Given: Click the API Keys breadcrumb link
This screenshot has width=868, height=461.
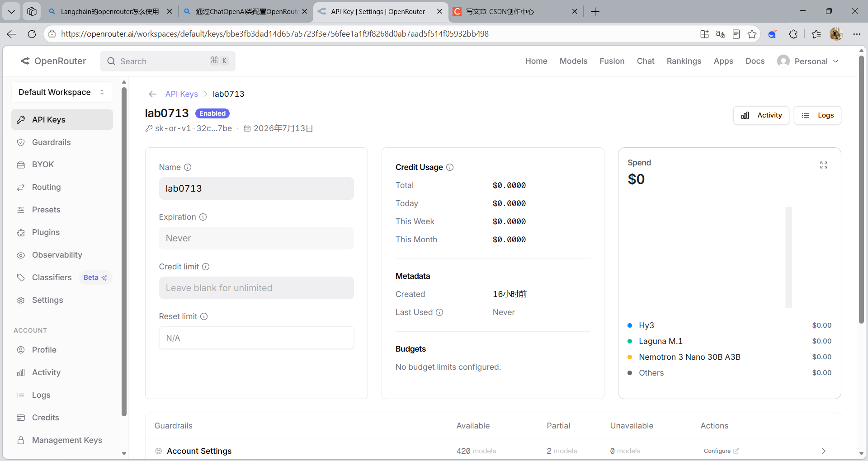Looking at the screenshot, I should (182, 94).
